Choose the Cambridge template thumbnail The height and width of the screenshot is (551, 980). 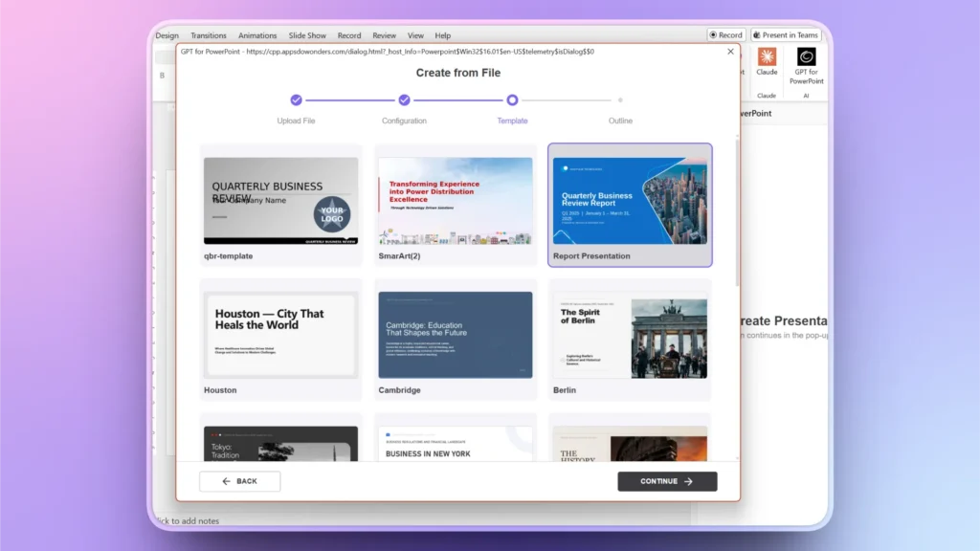(455, 335)
